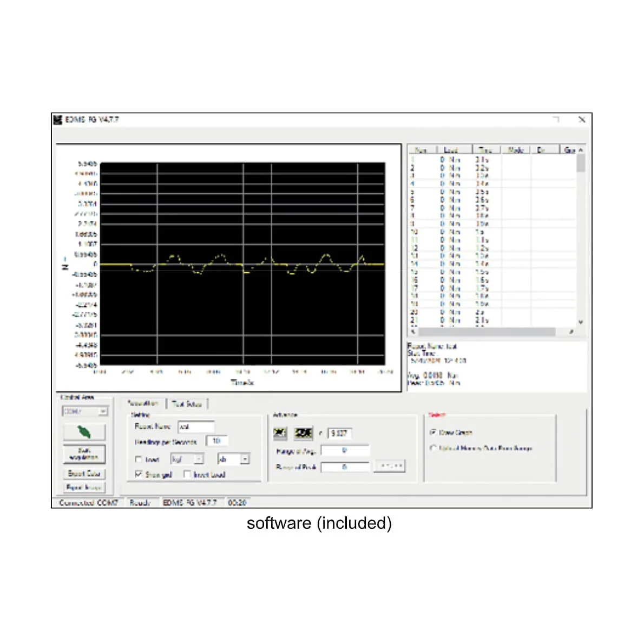Image resolution: width=644 pixels, height=644 pixels.
Task: Click the Readings per Seconds field
Action: [x=216, y=441]
